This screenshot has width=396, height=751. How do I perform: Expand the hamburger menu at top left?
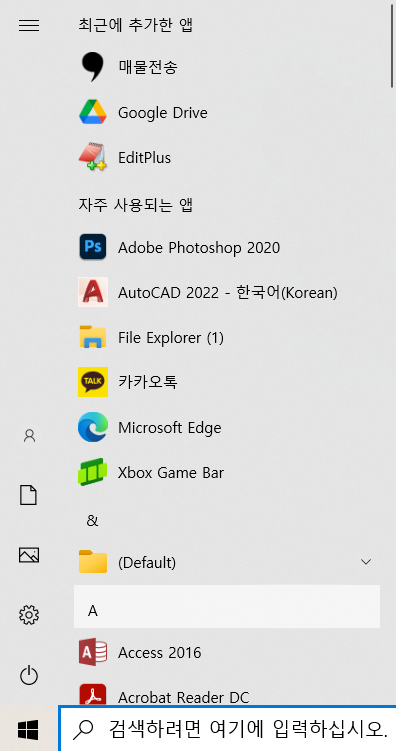(29, 25)
